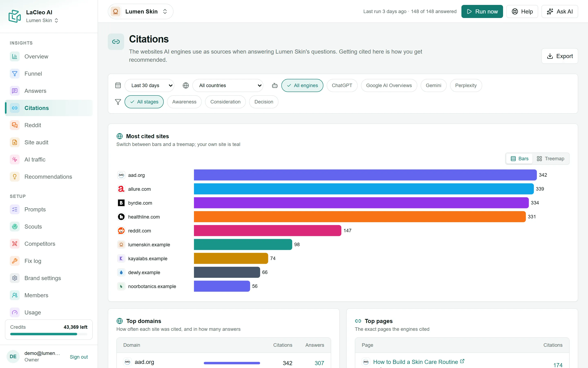Viewport: 588px width, 368px height.
Task: Click the Answers message icon
Action: [x=14, y=91]
